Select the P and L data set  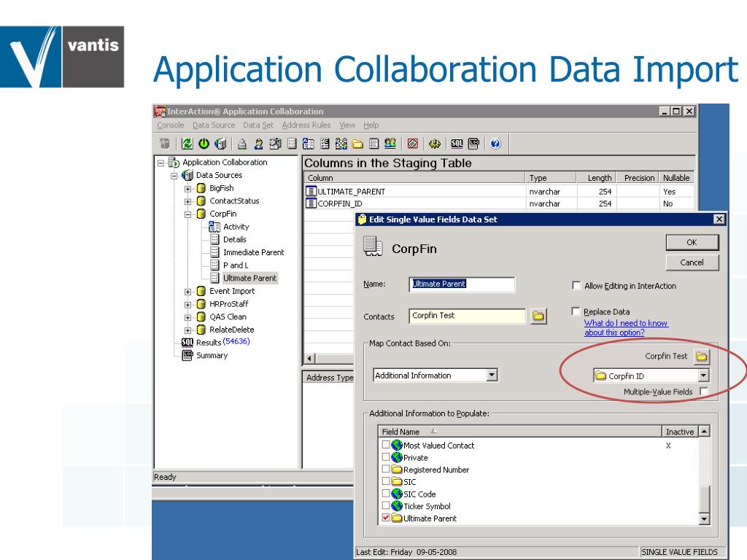tap(236, 265)
